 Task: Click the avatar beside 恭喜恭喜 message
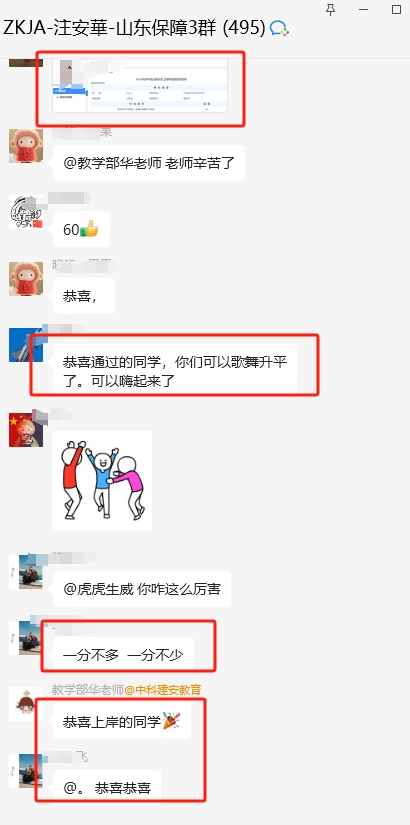(31, 770)
